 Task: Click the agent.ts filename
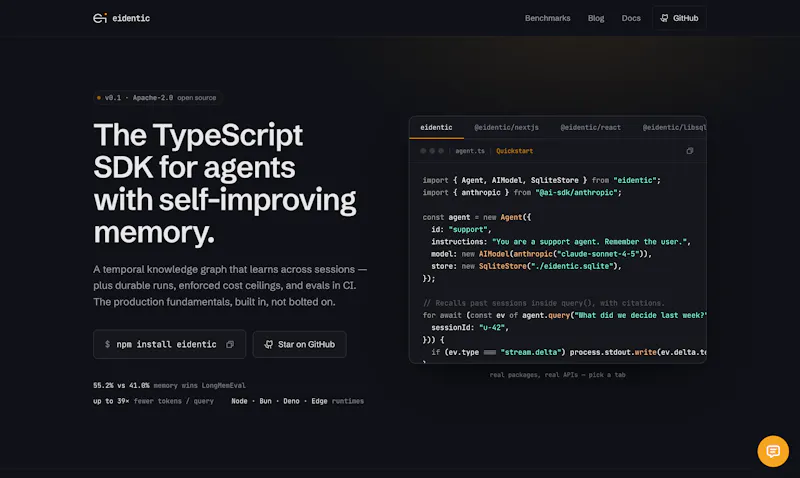pos(470,151)
